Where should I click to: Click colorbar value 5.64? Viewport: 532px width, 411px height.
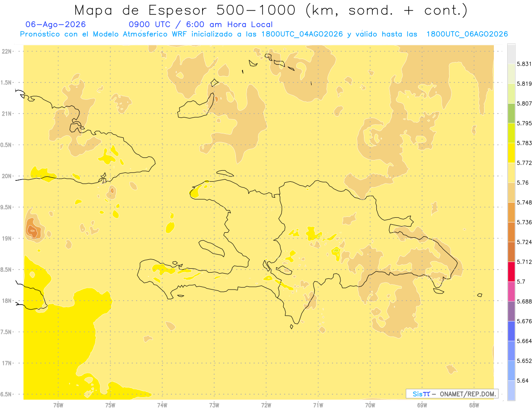tap(523, 380)
